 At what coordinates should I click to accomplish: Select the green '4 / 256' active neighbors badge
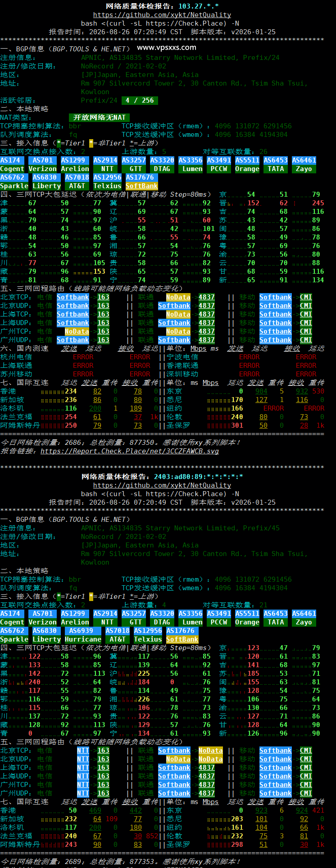pos(140,100)
